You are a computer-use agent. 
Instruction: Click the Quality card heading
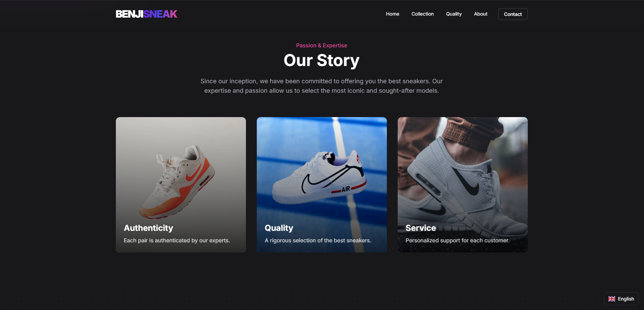279,228
